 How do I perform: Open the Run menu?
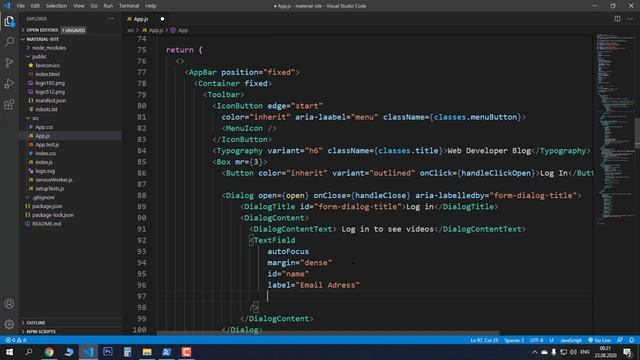pos(108,6)
